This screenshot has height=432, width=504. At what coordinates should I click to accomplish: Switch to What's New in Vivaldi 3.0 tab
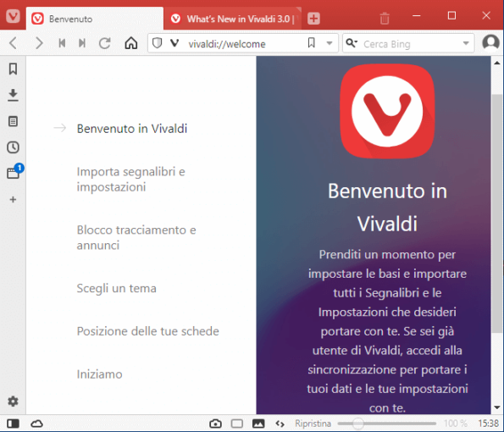(x=233, y=19)
